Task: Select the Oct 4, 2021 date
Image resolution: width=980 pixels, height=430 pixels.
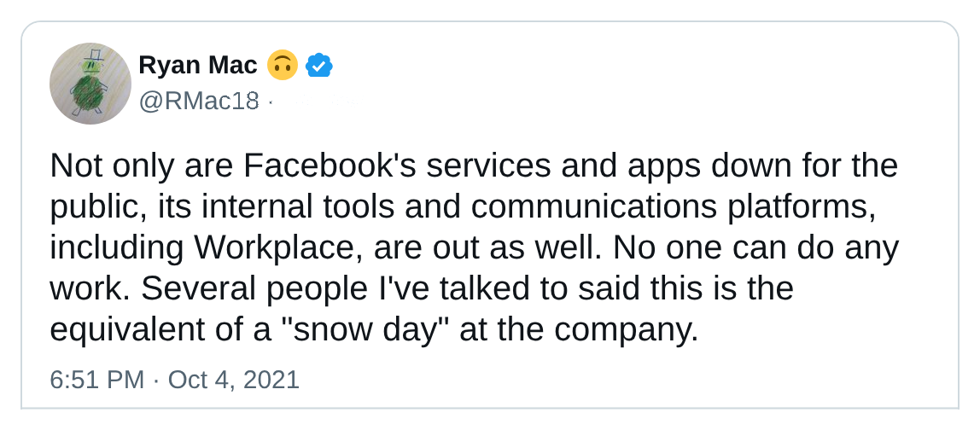Action: pyautogui.click(x=234, y=380)
